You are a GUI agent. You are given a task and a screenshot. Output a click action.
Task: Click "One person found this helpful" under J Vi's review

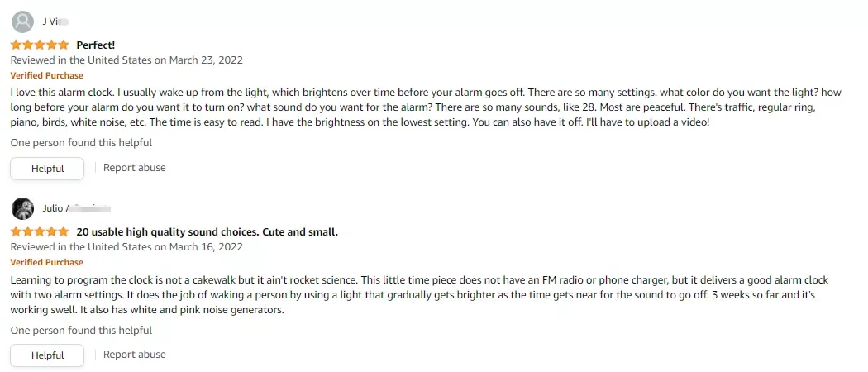(81, 143)
